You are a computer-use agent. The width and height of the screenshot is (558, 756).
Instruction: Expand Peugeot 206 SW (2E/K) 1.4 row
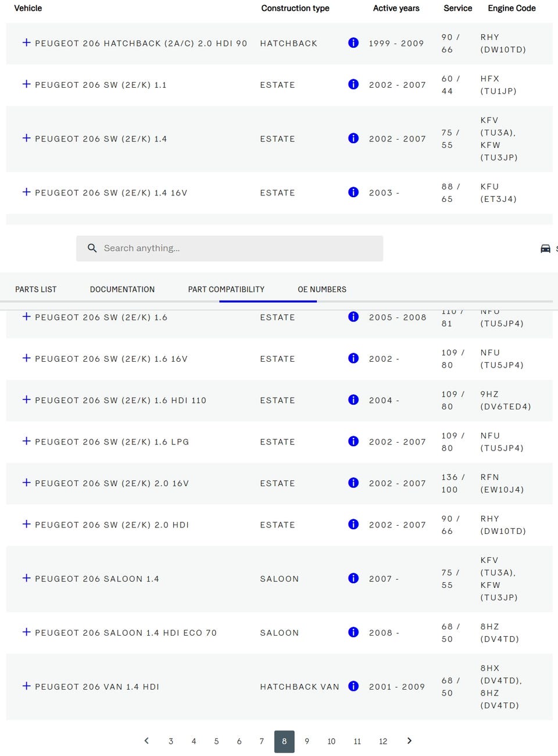26,138
